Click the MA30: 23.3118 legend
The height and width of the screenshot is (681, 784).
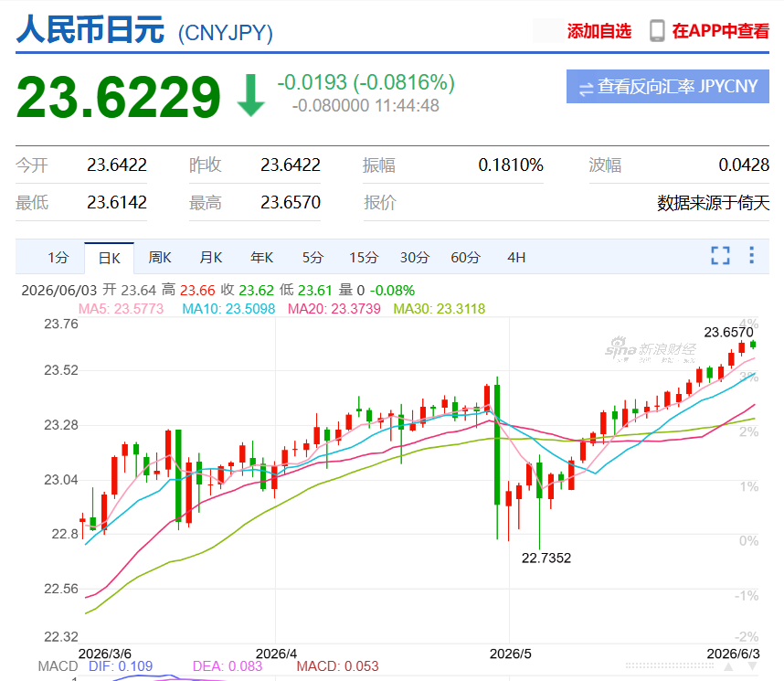tap(439, 309)
